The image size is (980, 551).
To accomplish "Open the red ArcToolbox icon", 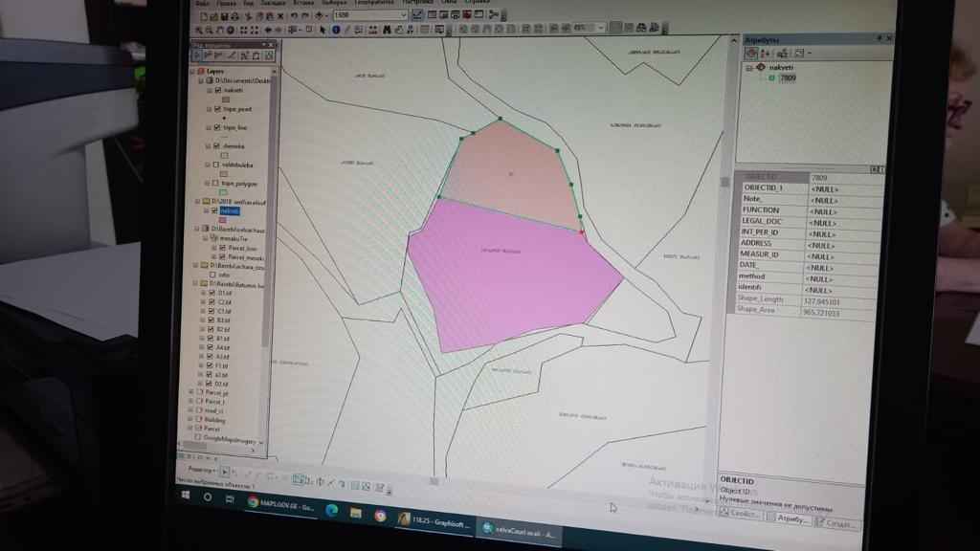I will [x=467, y=14].
